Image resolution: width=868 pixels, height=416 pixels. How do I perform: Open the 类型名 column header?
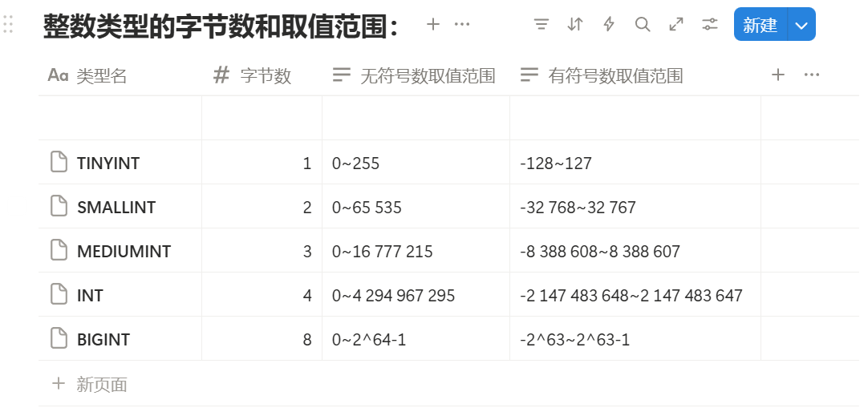[x=120, y=75]
